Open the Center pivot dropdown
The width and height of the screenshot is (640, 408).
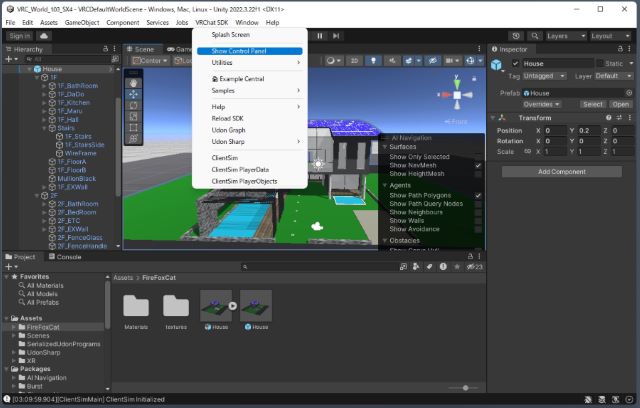point(150,61)
